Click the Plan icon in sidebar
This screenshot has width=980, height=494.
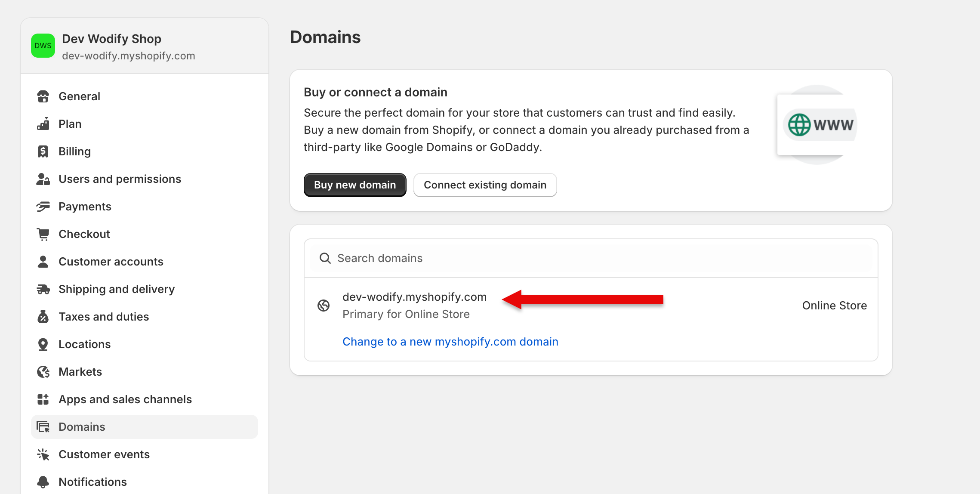[43, 124]
